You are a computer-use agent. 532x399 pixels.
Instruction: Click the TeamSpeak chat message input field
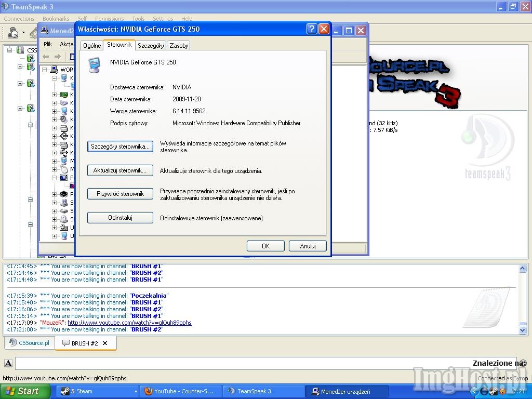266,363
